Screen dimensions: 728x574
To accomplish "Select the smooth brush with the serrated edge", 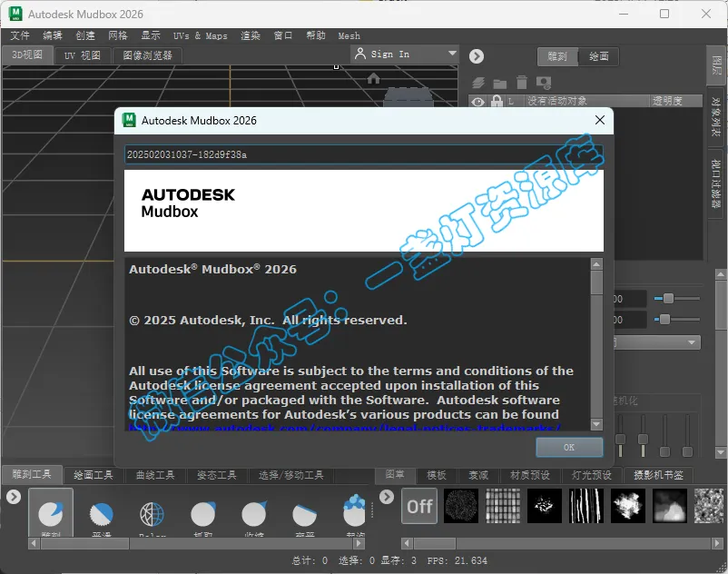I will [102, 514].
